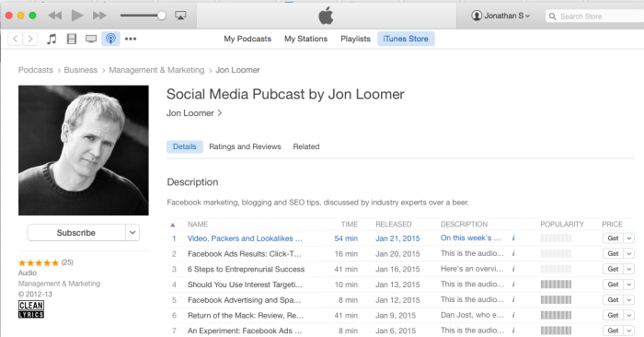The image size is (644, 337).
Task: Select episode Return of the Mack
Action: tap(246, 315)
